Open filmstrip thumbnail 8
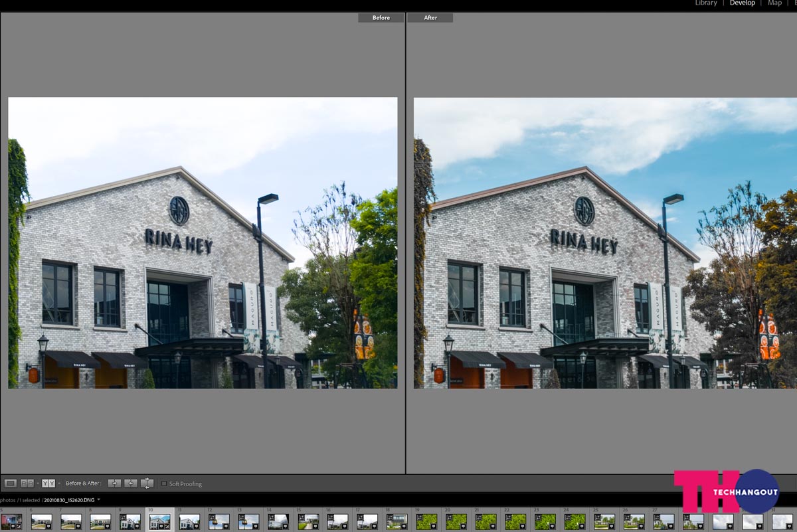797x532 pixels. tap(100, 521)
